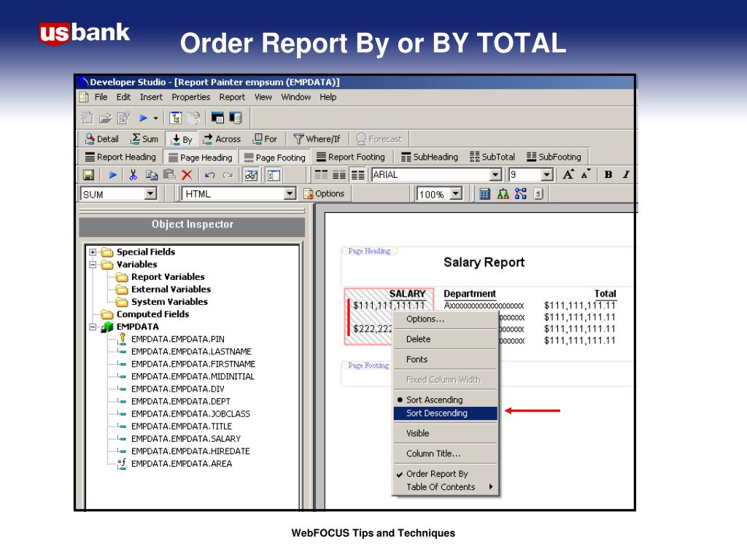Click the SubFooting button
Screen dimensions: 747x560
(x=554, y=157)
